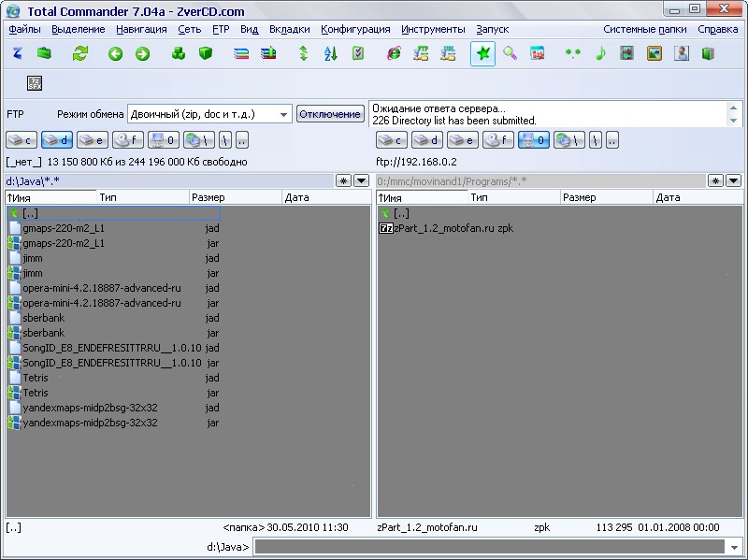Screen dimensions: 748x560
Task: Open right panel history dropdown arrow
Action: coord(733,180)
